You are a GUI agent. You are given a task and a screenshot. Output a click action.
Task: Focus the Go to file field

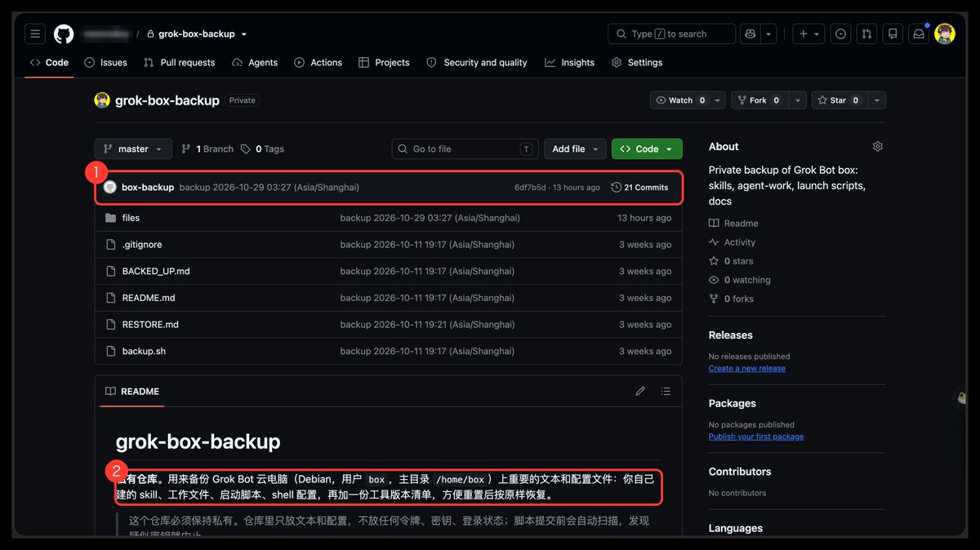(465, 149)
